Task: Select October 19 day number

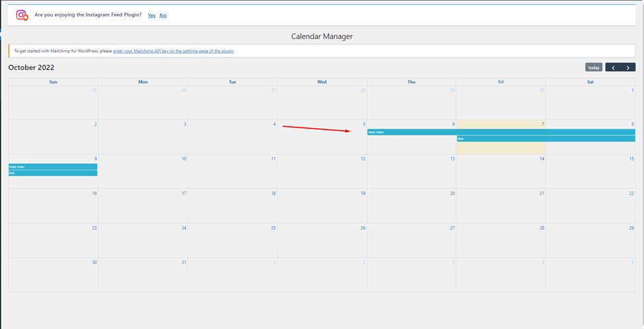Action: click(x=363, y=193)
